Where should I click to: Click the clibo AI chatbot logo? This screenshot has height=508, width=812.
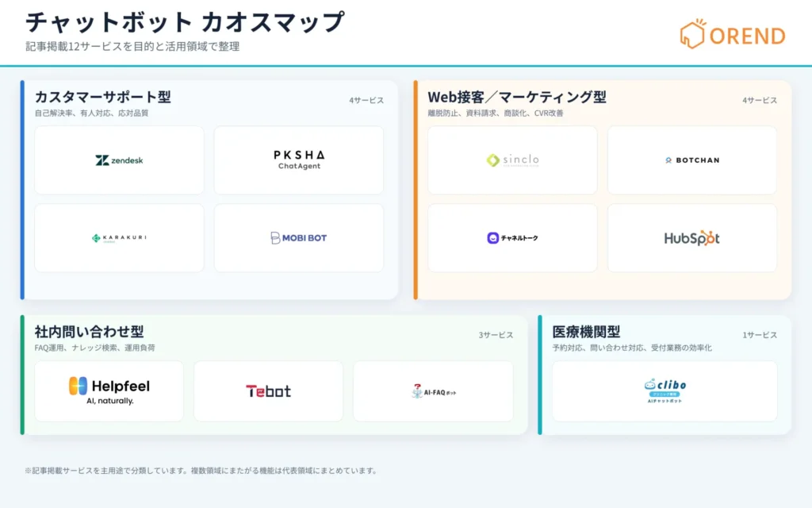[x=665, y=391]
